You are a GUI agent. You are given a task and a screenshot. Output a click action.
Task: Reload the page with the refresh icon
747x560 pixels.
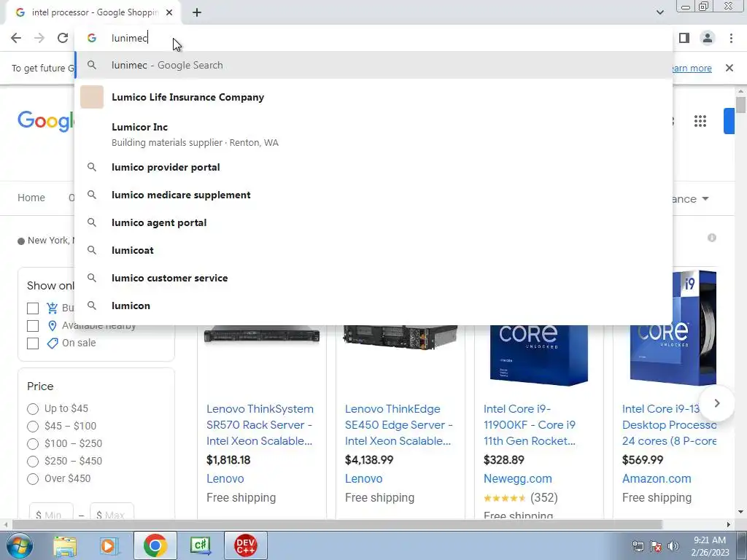(x=63, y=38)
